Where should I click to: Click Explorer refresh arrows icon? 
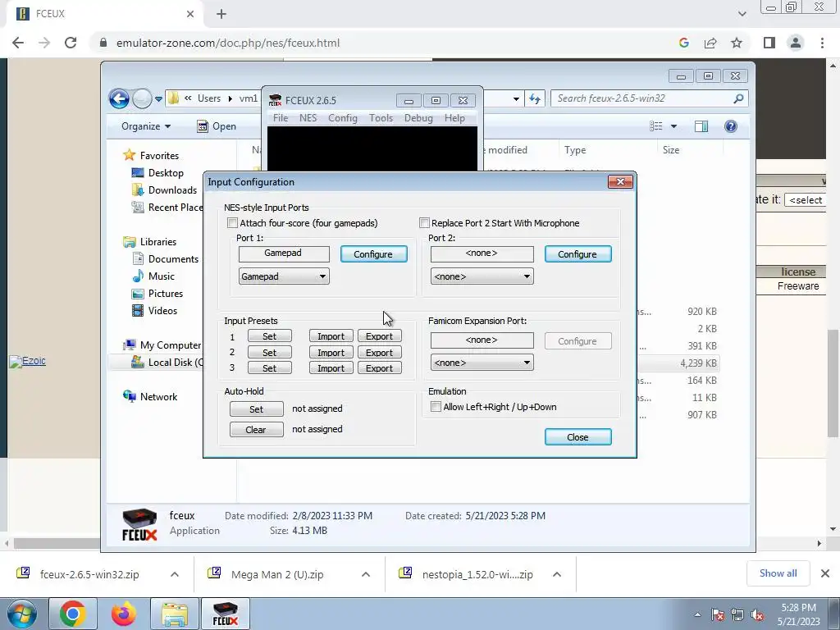point(535,98)
